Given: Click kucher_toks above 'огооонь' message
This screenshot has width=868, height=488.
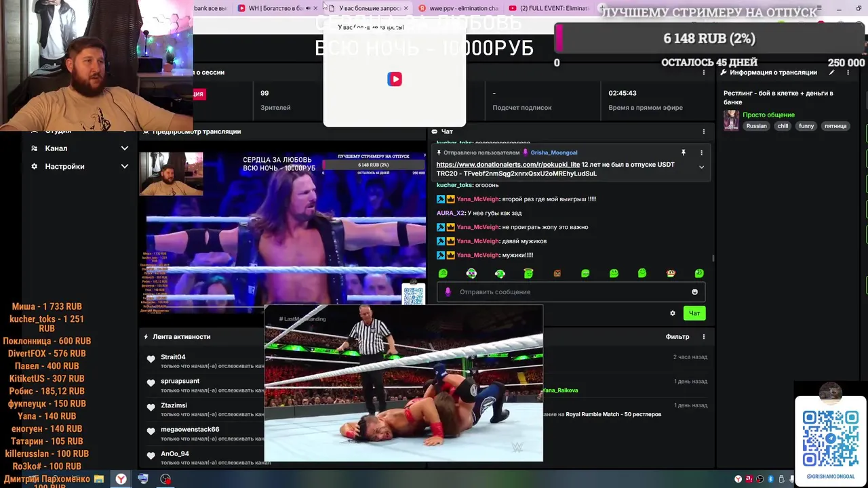Looking at the screenshot, I should (454, 185).
